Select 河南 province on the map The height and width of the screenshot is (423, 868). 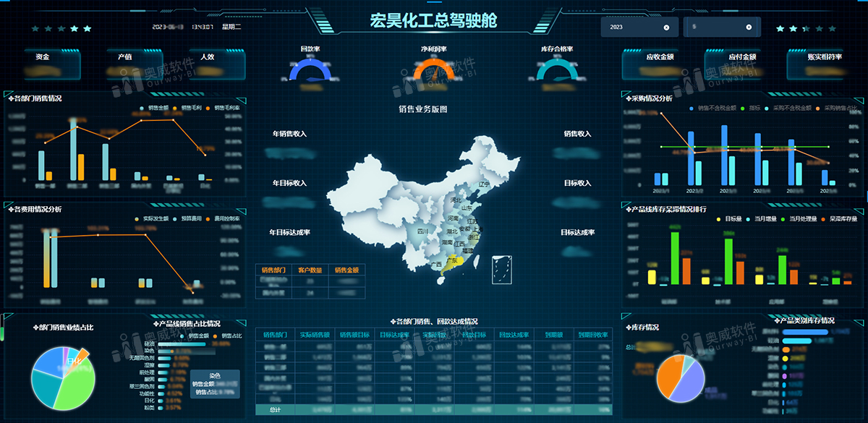point(453,218)
